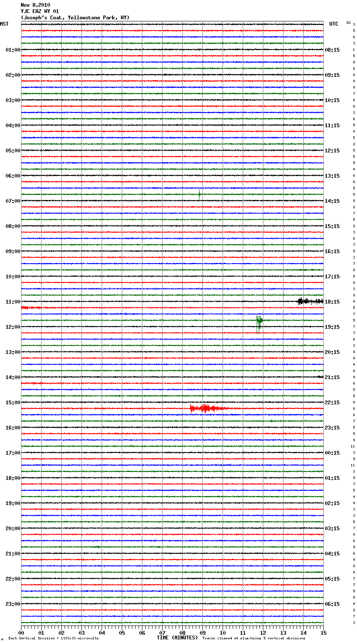The height and width of the screenshot is (644, 357).
Task: Click the 21:00 MST time label
Action: point(13,554)
